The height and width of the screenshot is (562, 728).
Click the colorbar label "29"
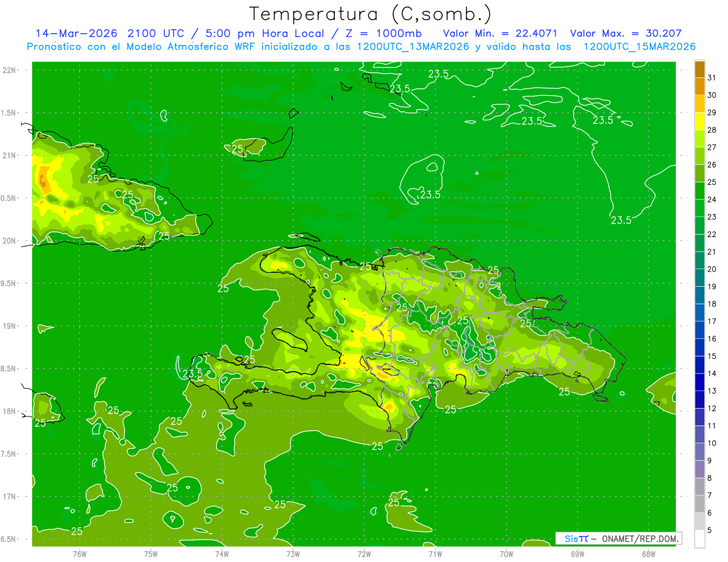point(712,112)
